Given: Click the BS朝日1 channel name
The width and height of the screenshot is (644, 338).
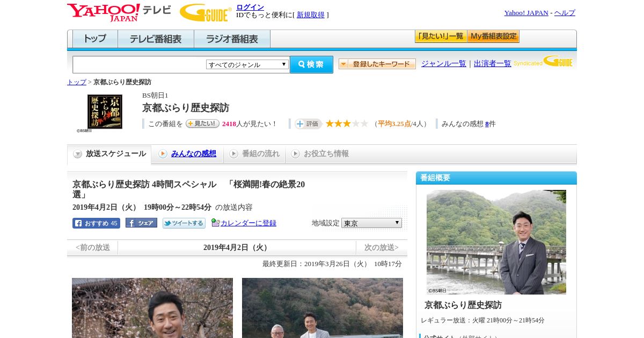Looking at the screenshot, I should pos(155,95).
